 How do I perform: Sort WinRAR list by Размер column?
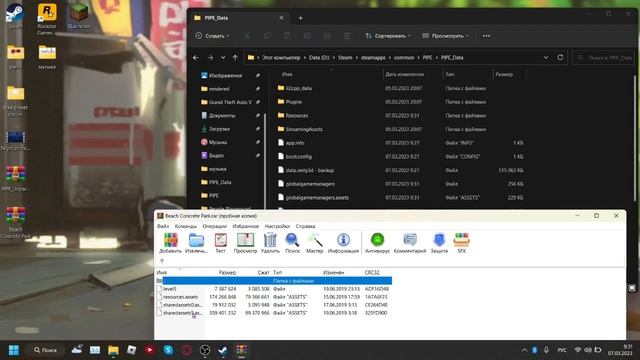[x=227, y=272]
